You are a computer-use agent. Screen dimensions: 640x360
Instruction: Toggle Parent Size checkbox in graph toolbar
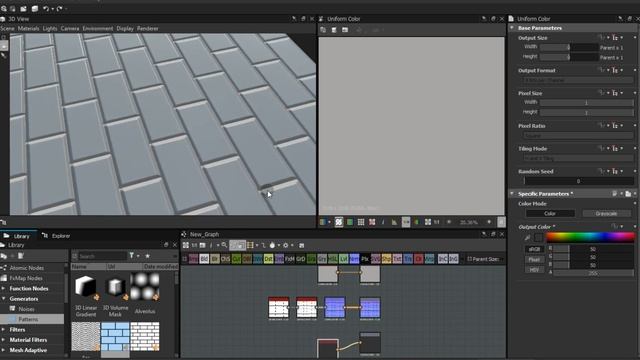pos(469,259)
